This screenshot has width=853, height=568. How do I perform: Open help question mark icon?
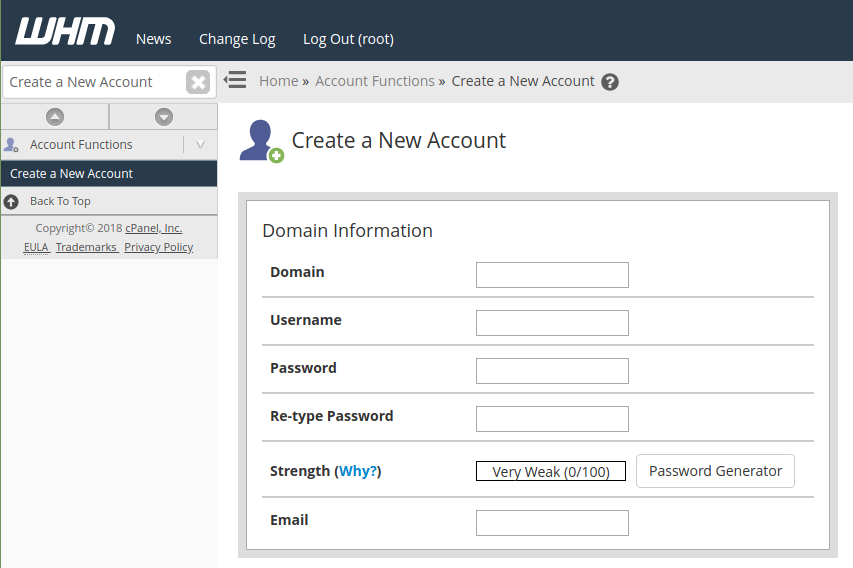[x=610, y=82]
